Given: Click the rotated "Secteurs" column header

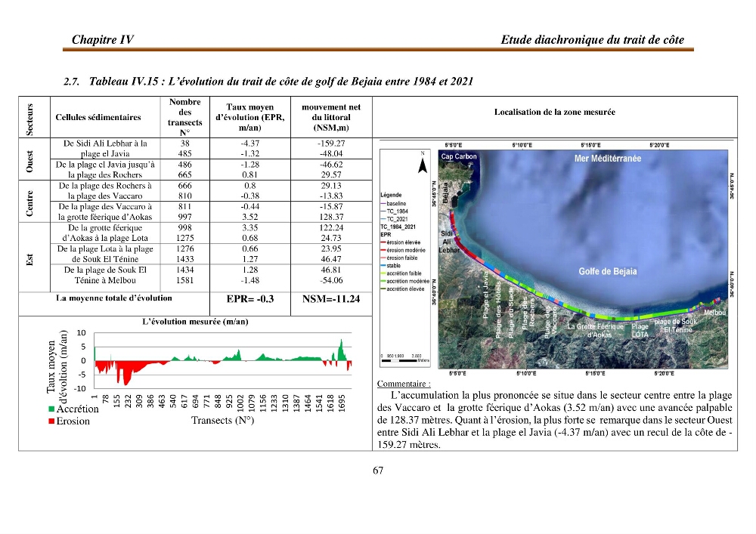Looking at the screenshot, I should 30,119.
